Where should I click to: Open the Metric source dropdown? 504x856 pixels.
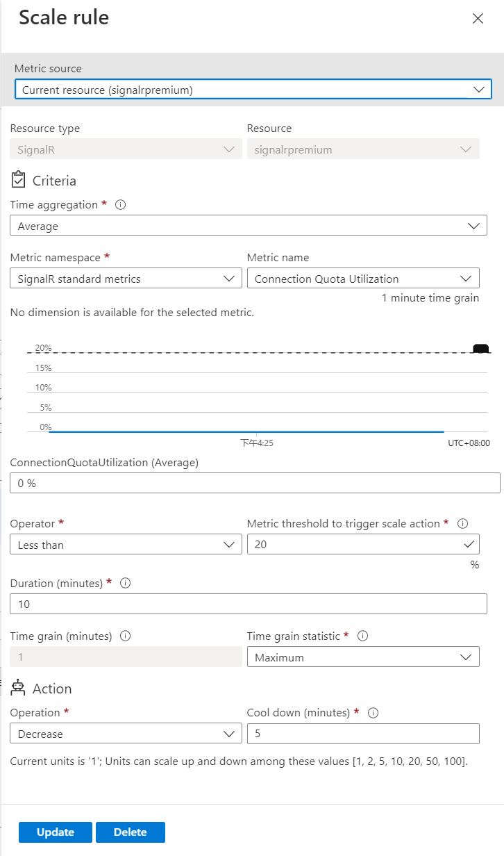tap(479, 89)
